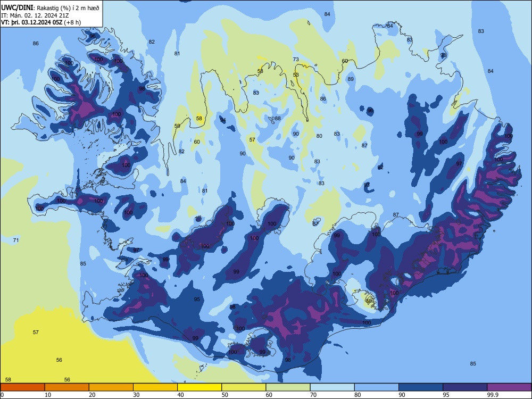
Task: Click the purple above-99.9 legend swatch
Action: coord(509,387)
